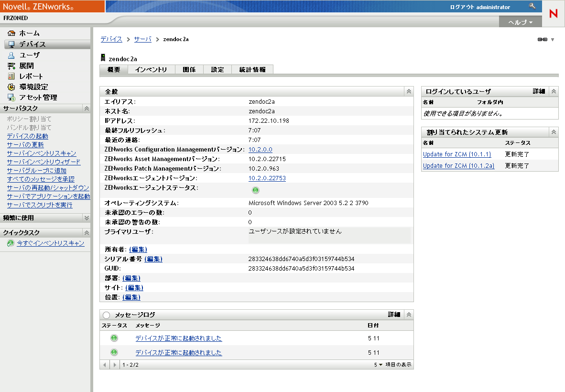
Task: Click the Devices (デバイス) monitor icon
Action: [11, 44]
